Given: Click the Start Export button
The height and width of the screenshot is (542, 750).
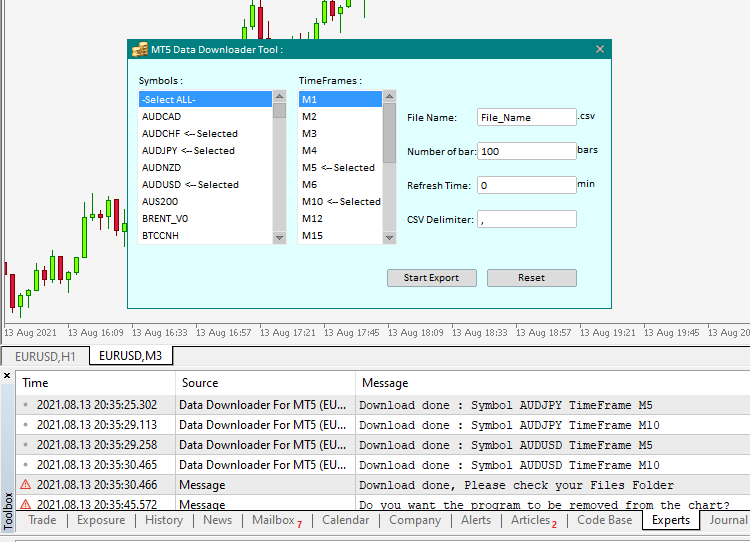Looking at the screenshot, I should click(431, 278).
